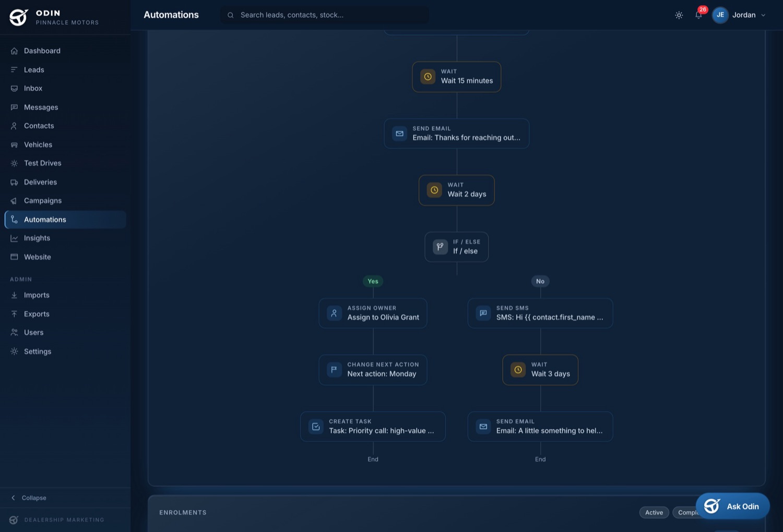This screenshot has height=532, width=783.
Task: Expand the Jordan user menu chevron
Action: point(763,15)
